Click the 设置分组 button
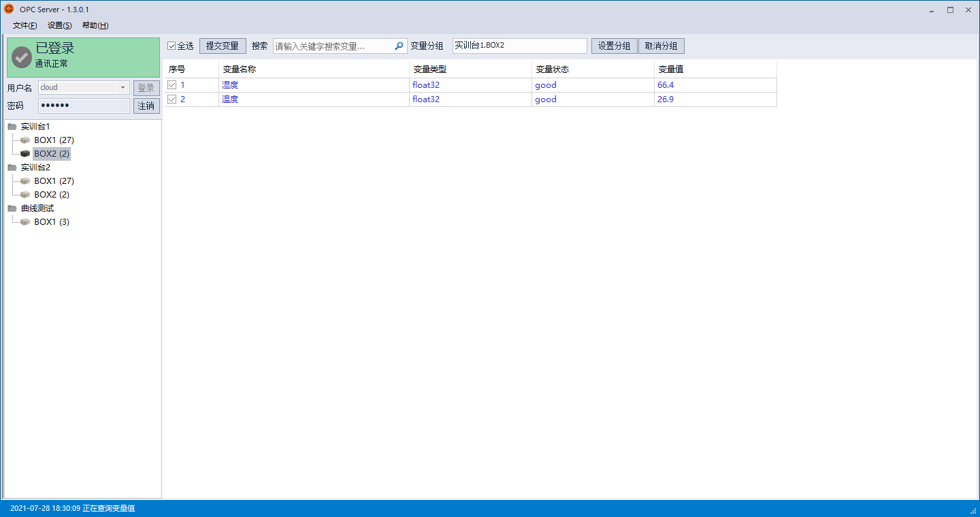Viewport: 980px width, 517px height. [615, 46]
